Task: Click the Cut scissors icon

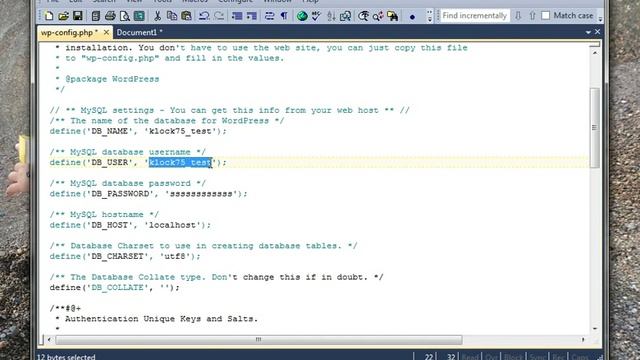Action: [x=158, y=16]
